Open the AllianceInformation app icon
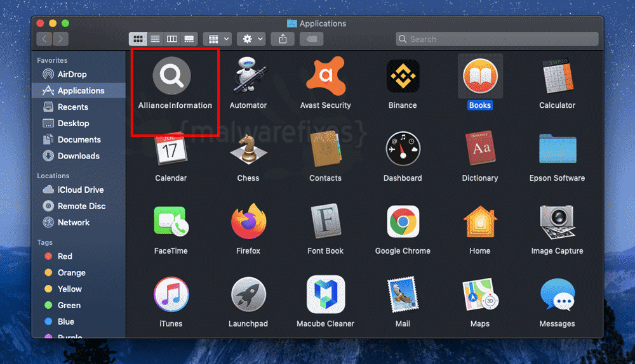 [x=171, y=76]
